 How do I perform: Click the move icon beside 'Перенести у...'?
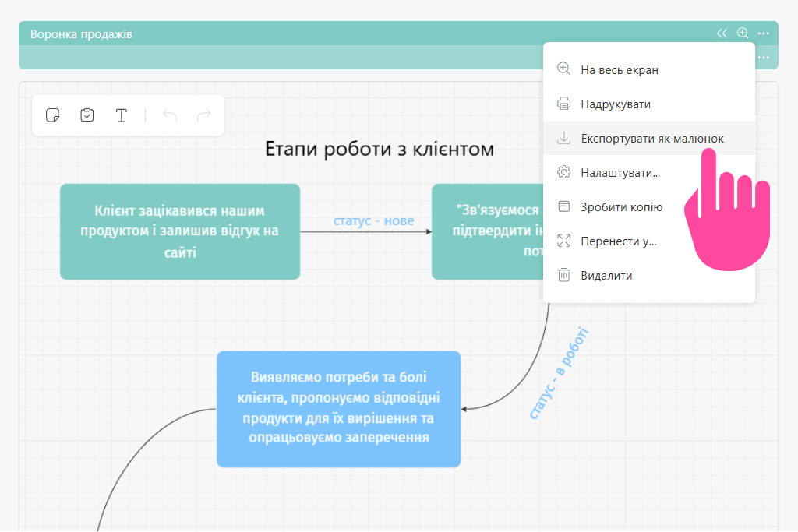coord(564,241)
